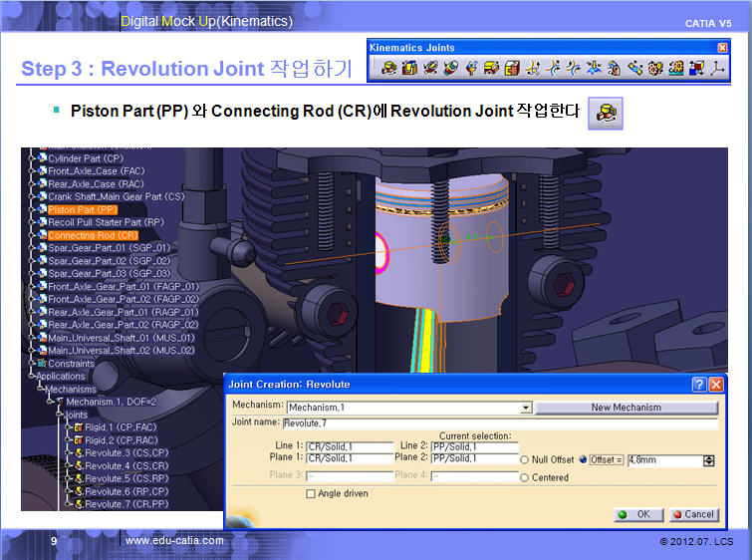Confirm the joint with OK button
Viewport: 752px width, 560px height.
633,514
